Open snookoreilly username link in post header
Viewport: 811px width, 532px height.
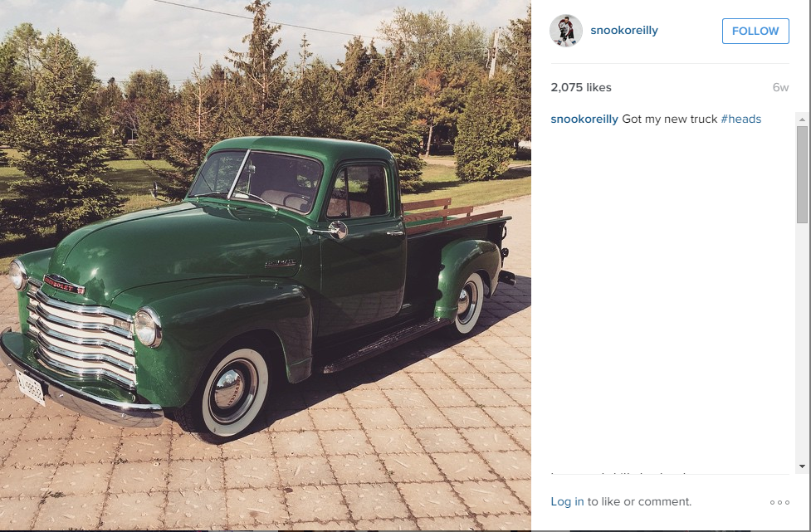[624, 30]
